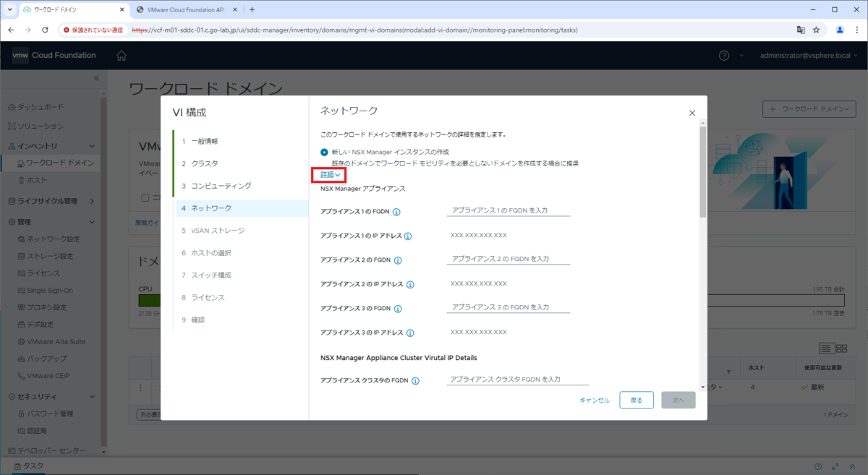Close the VI 構成 dialog with X
Screen dimensions: 868x475
[x=692, y=113]
